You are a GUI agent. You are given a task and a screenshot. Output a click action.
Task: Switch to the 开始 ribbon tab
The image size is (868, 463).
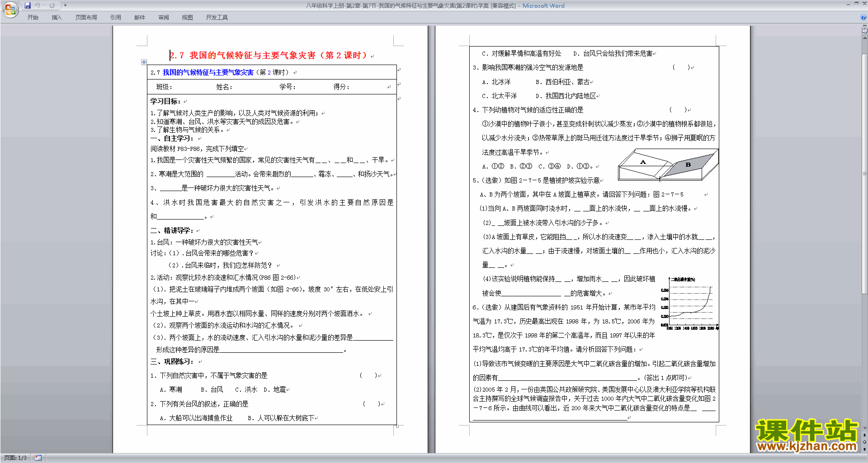(33, 17)
